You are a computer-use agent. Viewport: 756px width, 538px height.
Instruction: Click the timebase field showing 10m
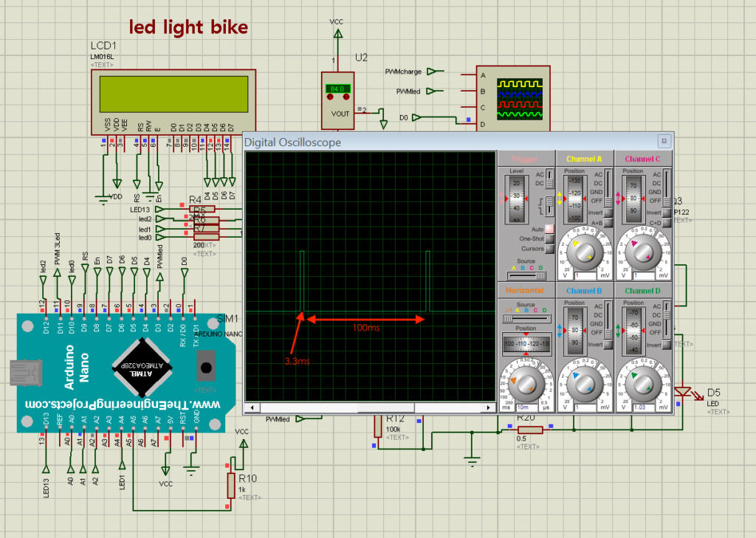527,407
